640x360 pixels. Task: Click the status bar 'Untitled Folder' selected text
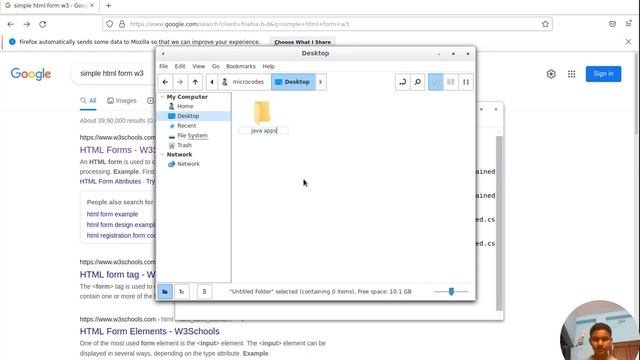click(320, 291)
